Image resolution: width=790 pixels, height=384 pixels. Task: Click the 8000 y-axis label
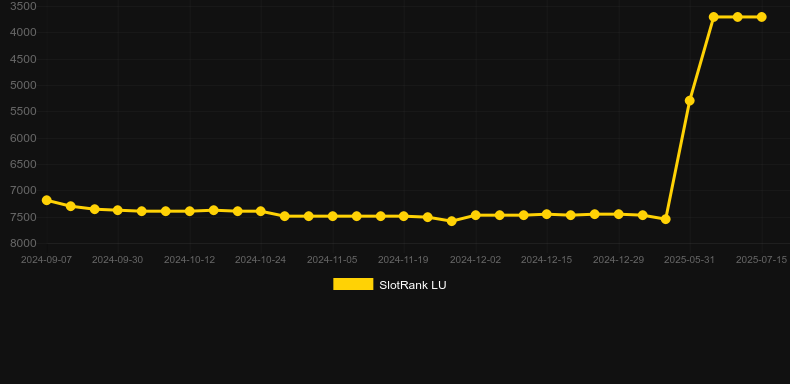click(23, 243)
